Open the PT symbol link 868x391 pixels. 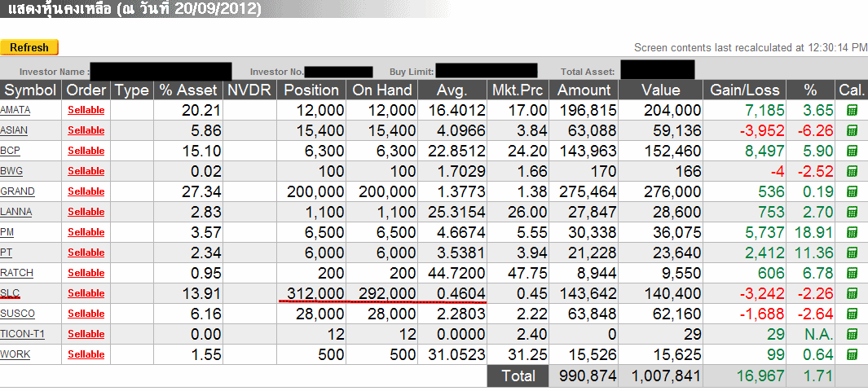pos(7,253)
